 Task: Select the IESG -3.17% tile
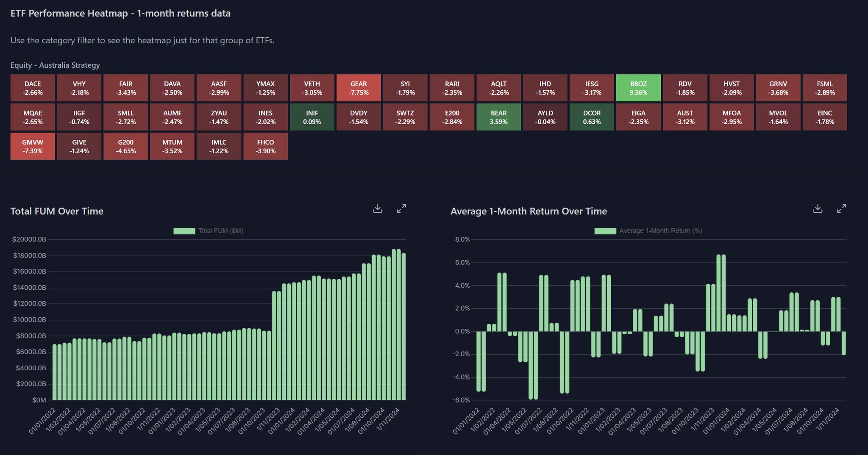pos(592,88)
